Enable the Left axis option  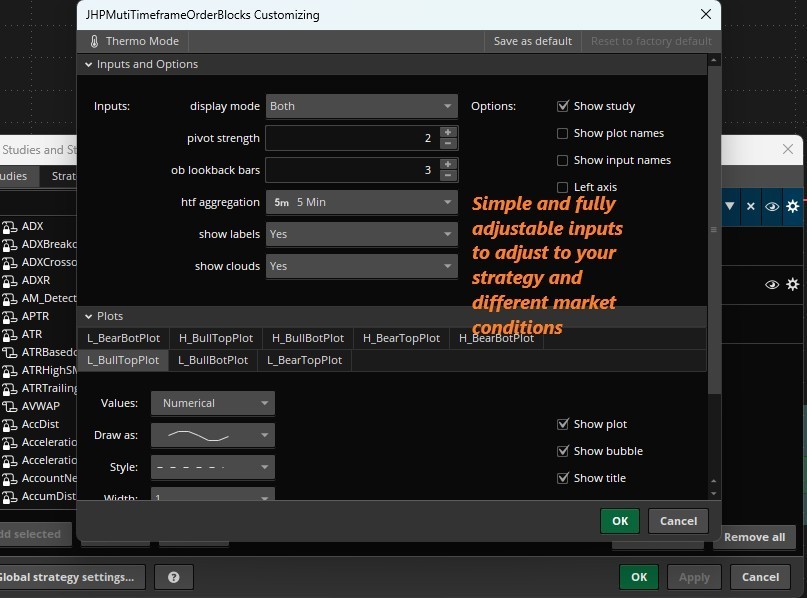click(x=563, y=187)
